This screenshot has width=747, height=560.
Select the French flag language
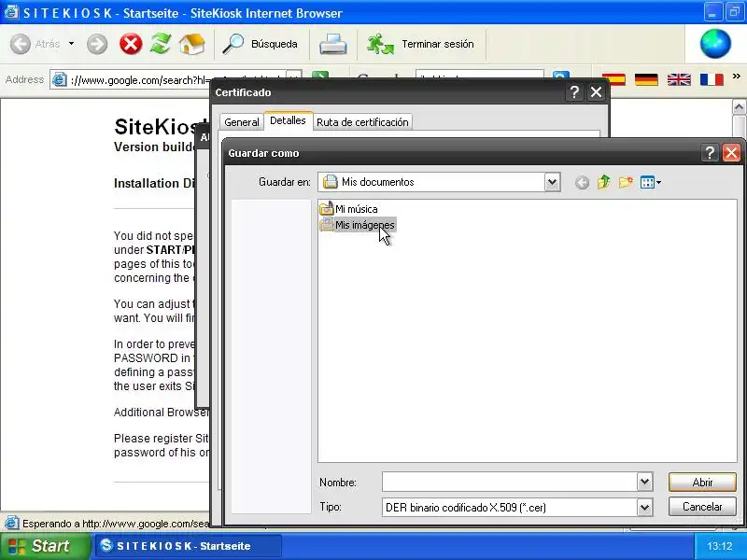(x=712, y=79)
